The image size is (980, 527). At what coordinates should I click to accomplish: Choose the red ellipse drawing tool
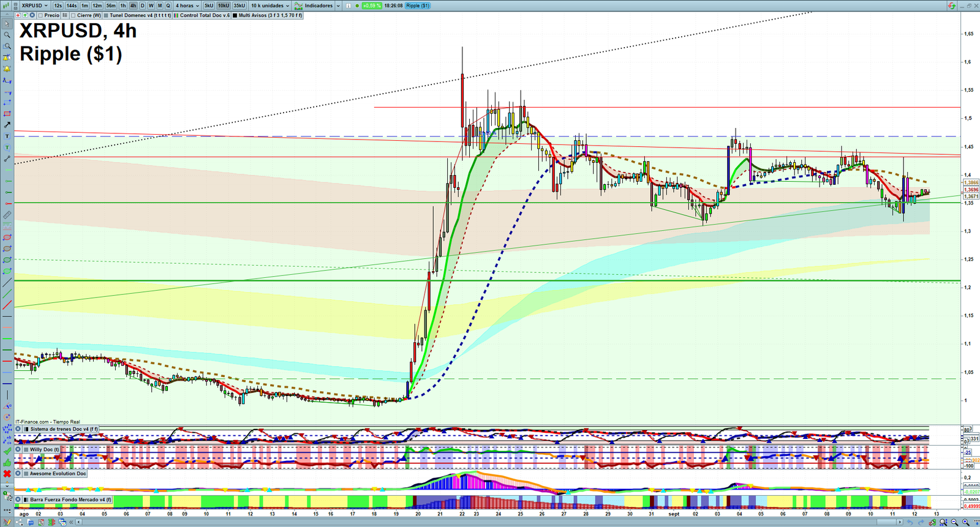coord(7,237)
